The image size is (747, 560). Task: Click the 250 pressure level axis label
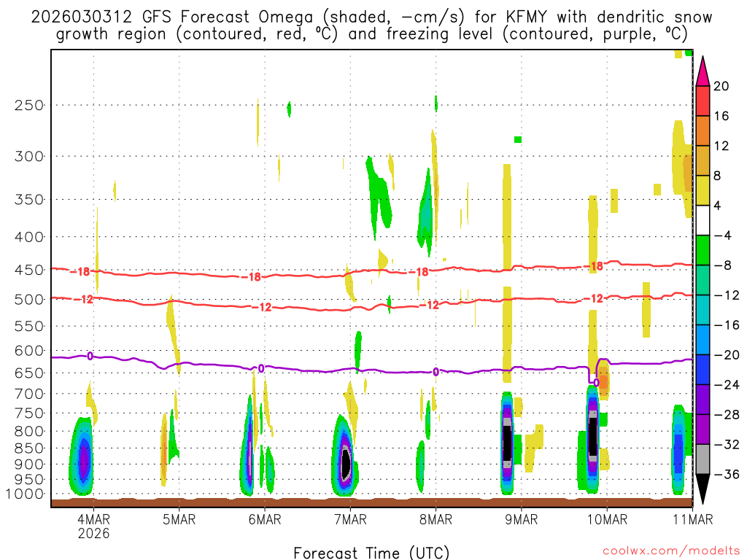[x=27, y=105]
